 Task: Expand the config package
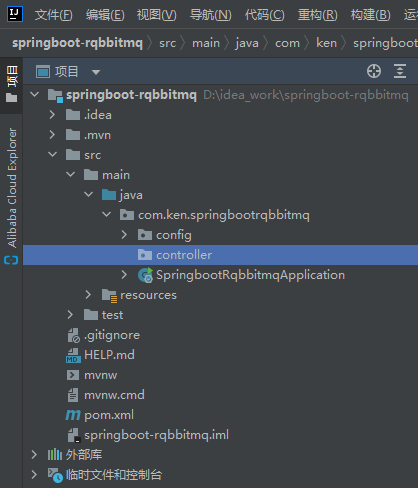(x=124, y=235)
